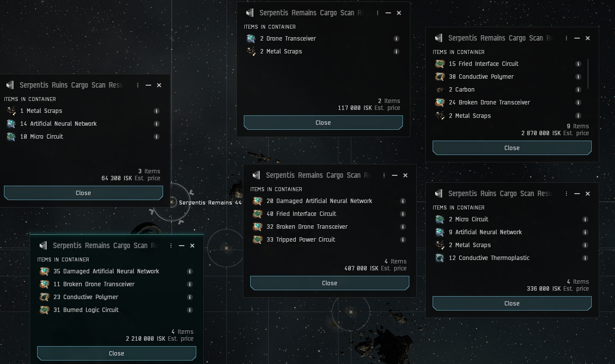Select the 2 Carbon item icon

click(440, 90)
